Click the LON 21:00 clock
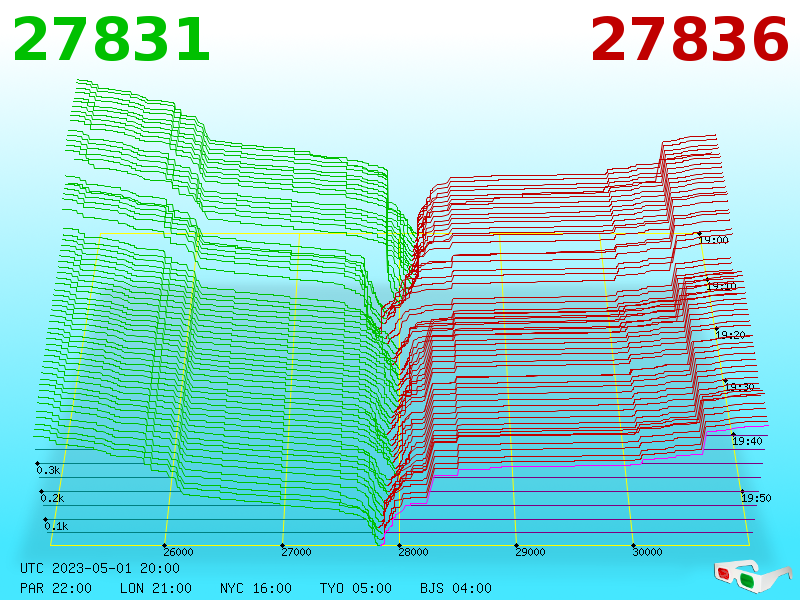Screen dimensions: 800x600 tap(156, 588)
